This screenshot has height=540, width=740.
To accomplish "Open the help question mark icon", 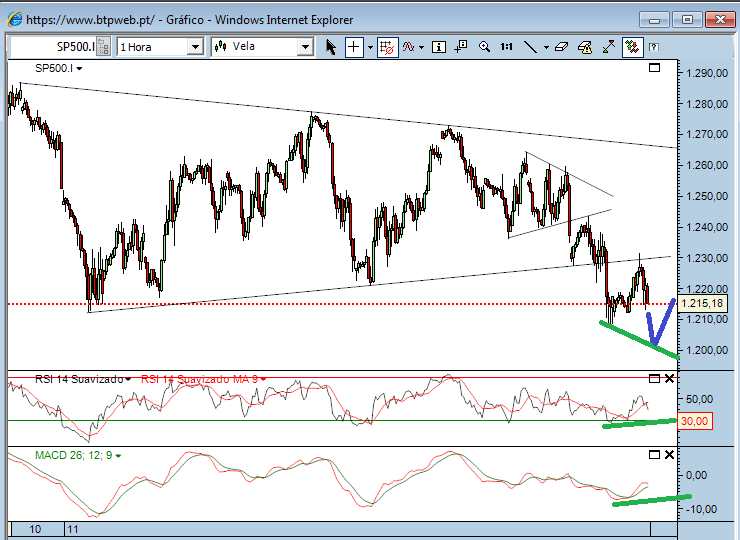I will pyautogui.click(x=654, y=47).
